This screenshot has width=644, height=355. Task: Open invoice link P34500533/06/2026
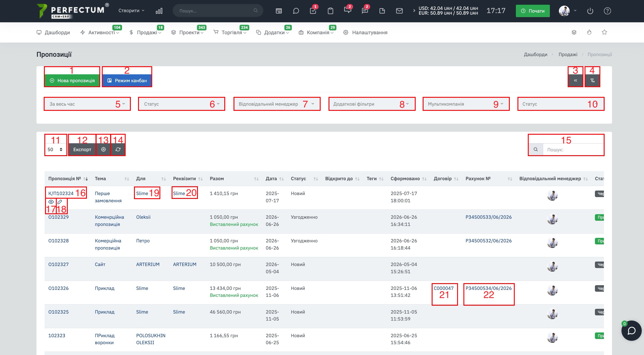point(488,217)
